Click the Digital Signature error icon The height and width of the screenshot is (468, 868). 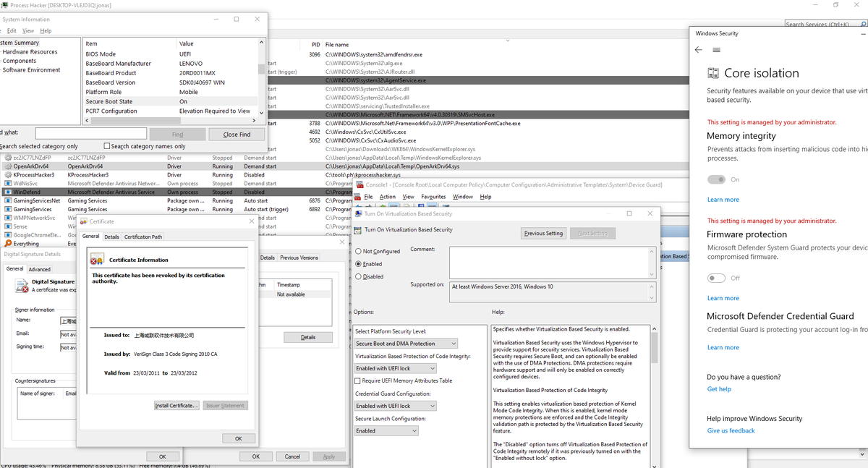[22, 286]
